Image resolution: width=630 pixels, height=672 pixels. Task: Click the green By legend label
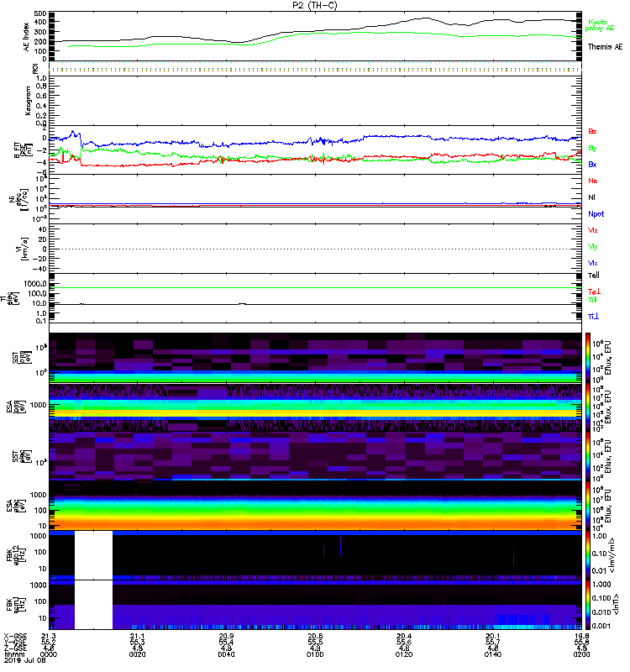592,148
